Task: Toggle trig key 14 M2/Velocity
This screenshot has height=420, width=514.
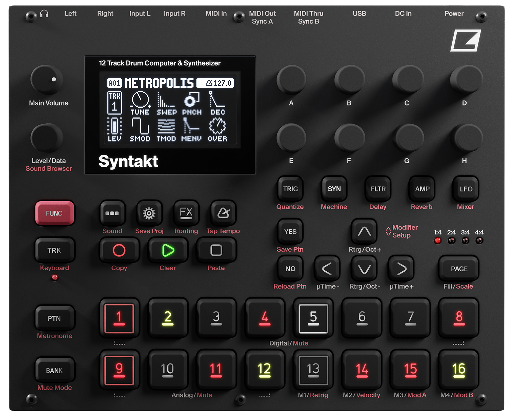Action: (362, 370)
